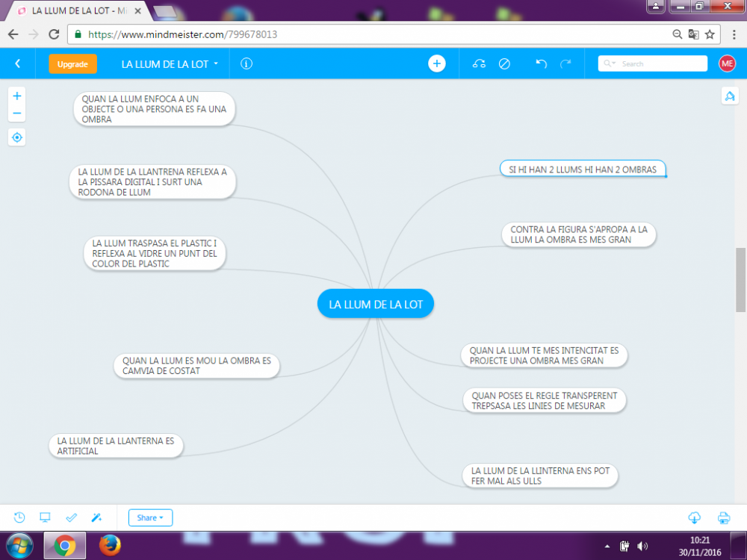Image resolution: width=747 pixels, height=560 pixels.
Task: Center the map with target icon
Action: click(x=17, y=137)
